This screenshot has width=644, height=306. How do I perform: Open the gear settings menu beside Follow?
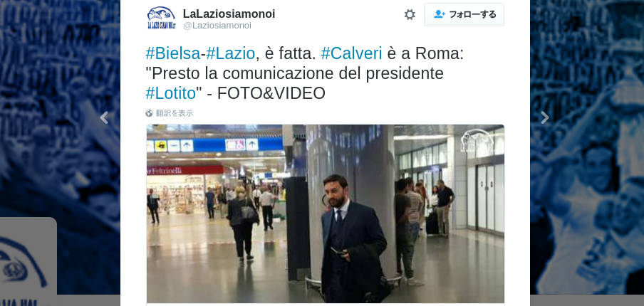click(410, 15)
